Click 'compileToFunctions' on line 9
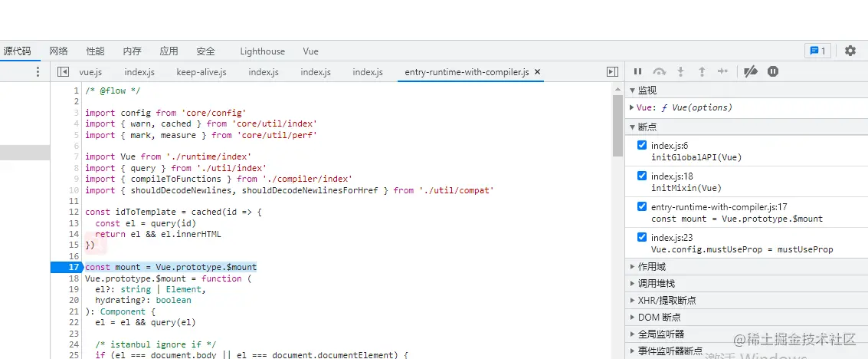Image resolution: width=868 pixels, height=359 pixels. [x=176, y=179]
